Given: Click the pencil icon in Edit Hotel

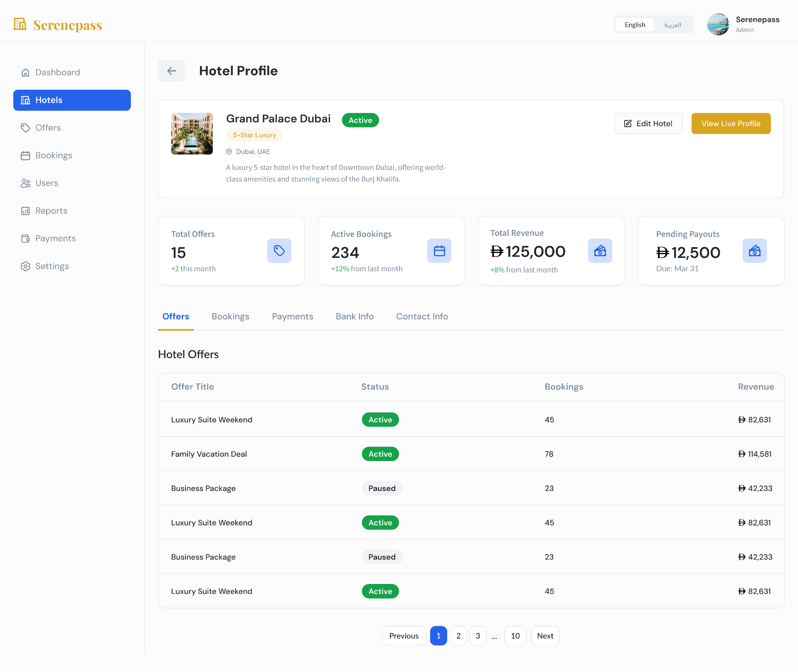Looking at the screenshot, I should tap(628, 124).
